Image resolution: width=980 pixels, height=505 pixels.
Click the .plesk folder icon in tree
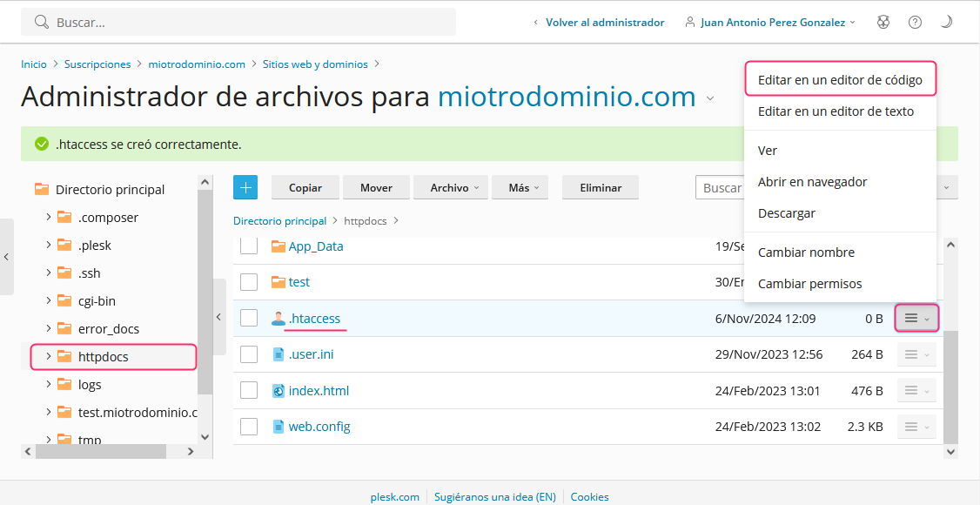tap(64, 245)
